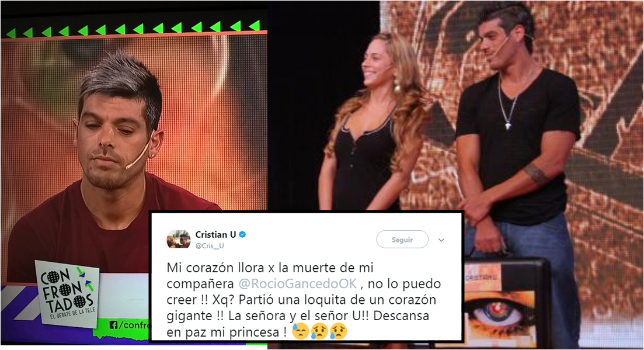
Task: Click the second crying emoji
Action: (x=319, y=331)
